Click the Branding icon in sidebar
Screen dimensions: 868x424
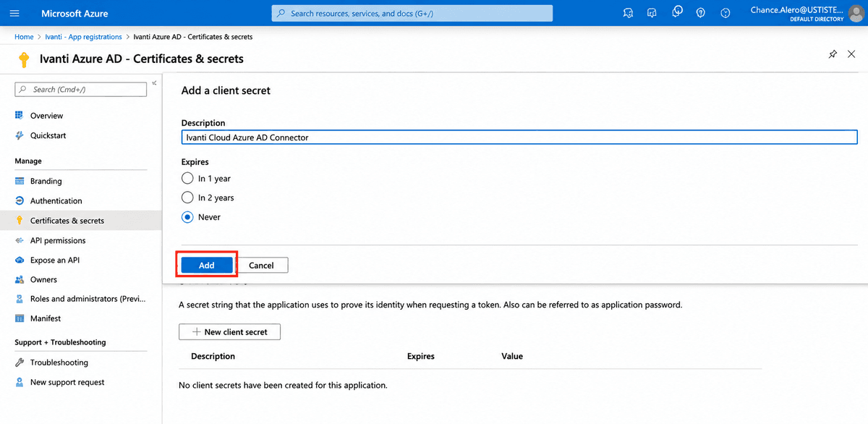(20, 181)
